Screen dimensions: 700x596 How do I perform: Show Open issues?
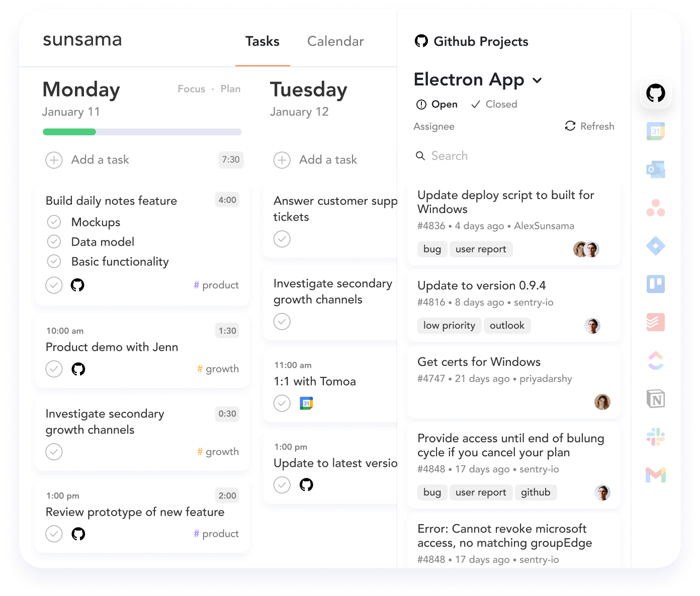click(436, 105)
